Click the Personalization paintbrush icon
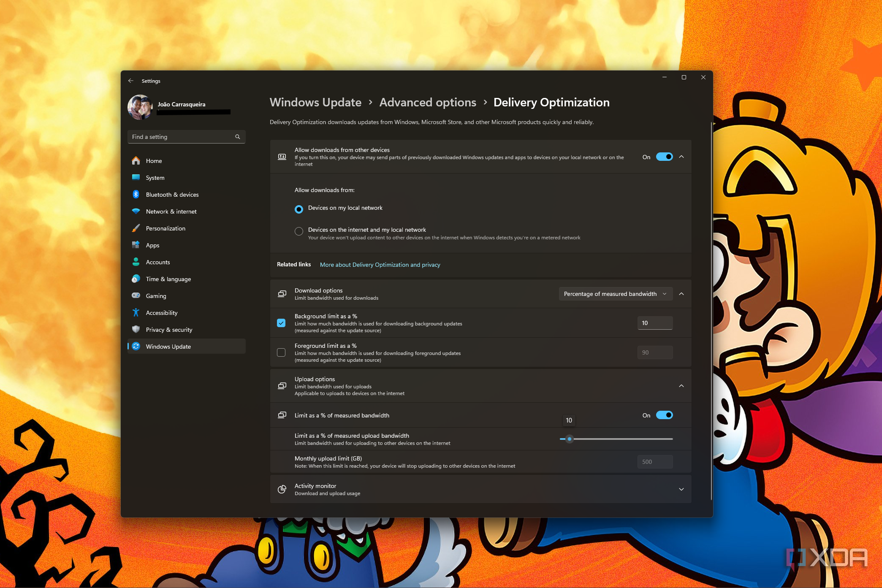This screenshot has width=882, height=588. [x=136, y=228]
